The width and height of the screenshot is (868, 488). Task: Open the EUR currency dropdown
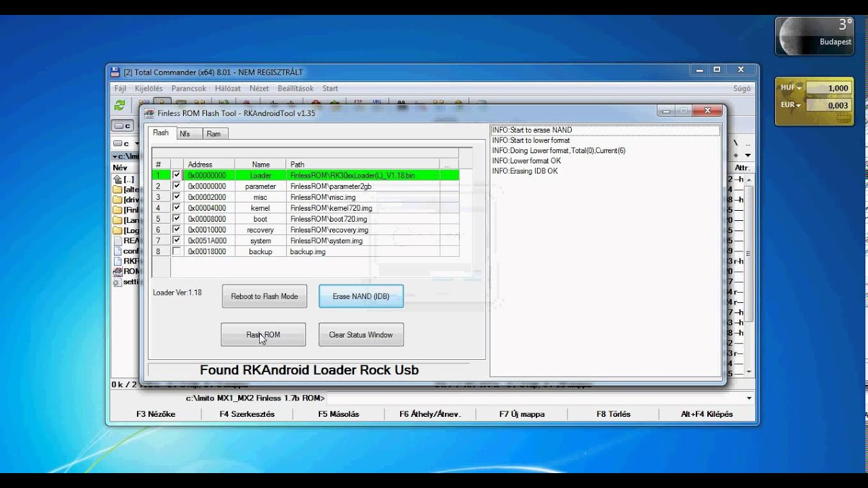pos(800,105)
